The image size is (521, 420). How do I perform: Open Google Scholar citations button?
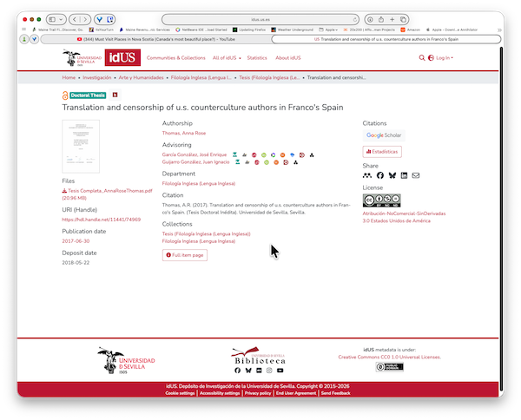(384, 135)
